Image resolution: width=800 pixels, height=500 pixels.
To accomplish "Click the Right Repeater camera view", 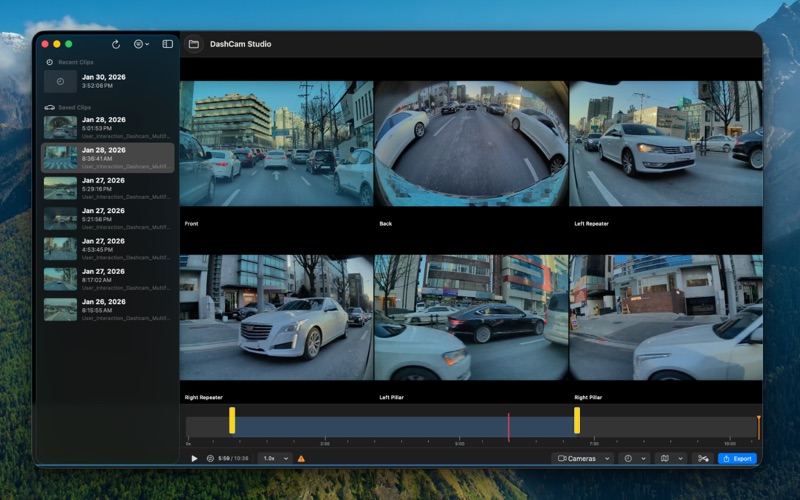I will [x=277, y=317].
